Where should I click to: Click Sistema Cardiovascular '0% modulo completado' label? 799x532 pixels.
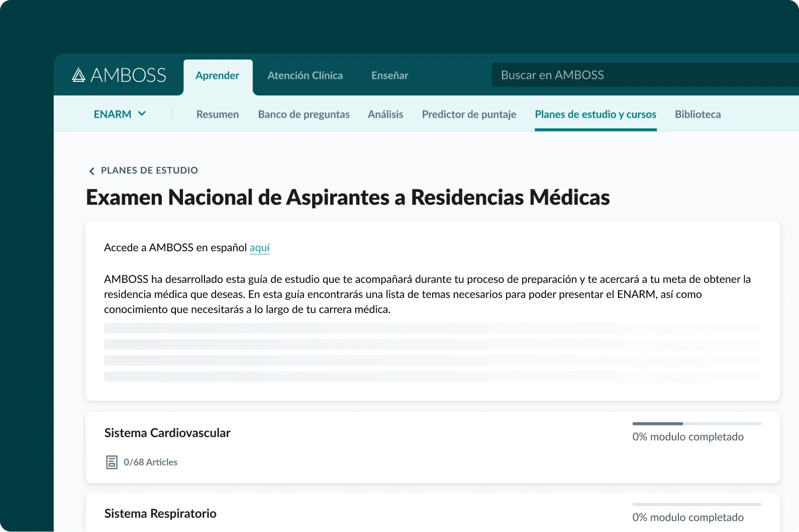[x=688, y=437]
